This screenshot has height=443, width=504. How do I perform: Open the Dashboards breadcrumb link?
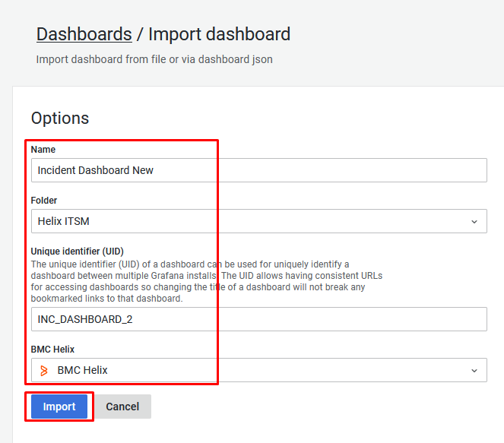(x=84, y=34)
